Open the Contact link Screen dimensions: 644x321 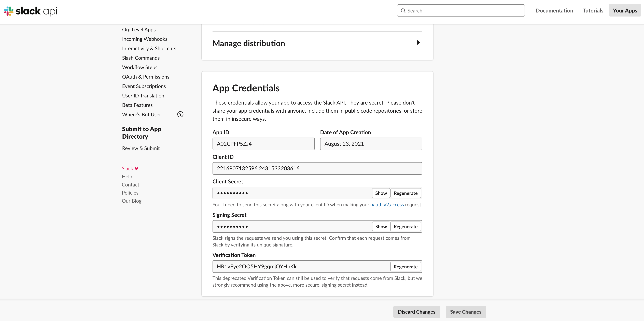tap(130, 185)
